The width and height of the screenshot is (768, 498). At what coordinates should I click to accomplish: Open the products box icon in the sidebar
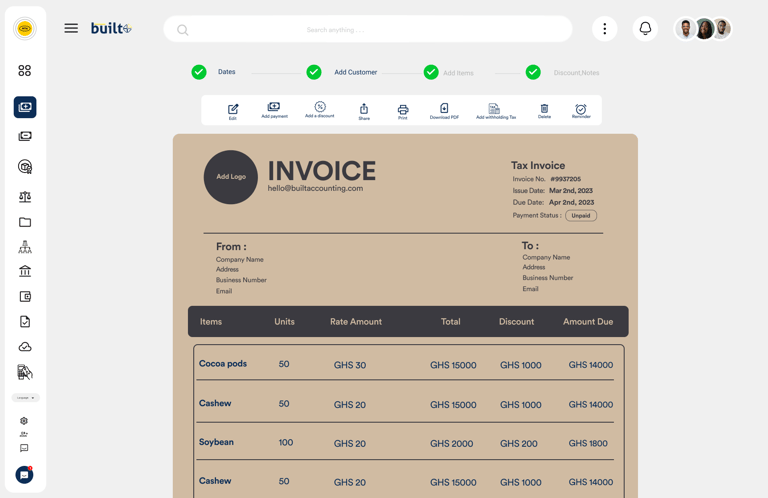(25, 166)
